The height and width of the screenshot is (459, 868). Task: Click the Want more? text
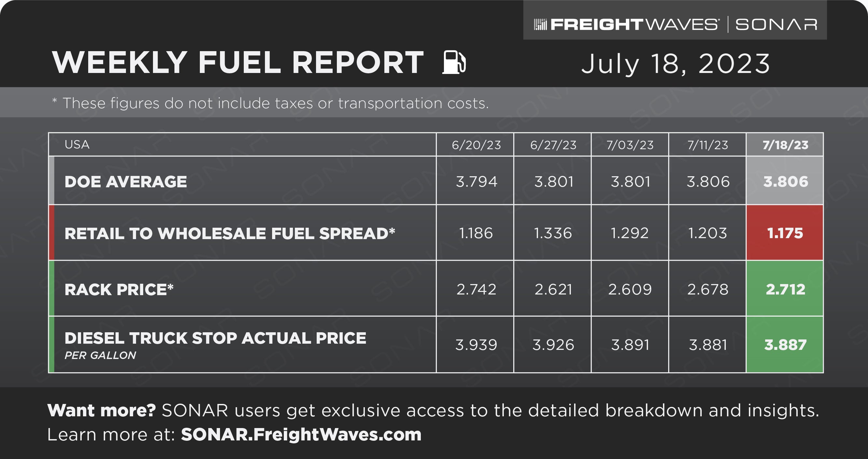click(x=102, y=410)
